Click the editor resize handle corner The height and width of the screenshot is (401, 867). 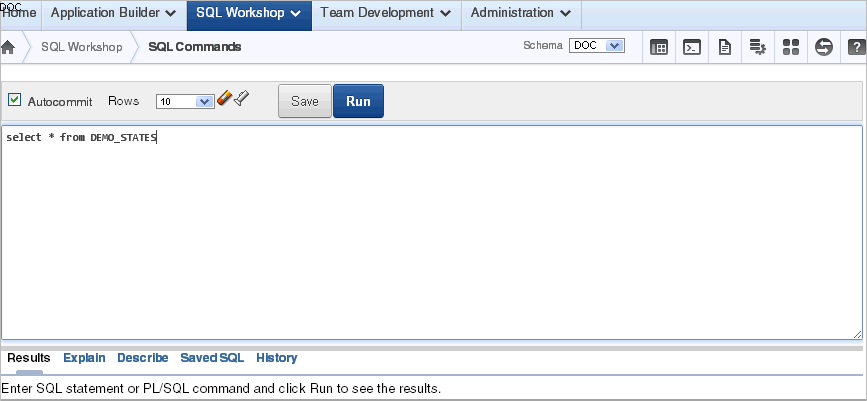point(857,334)
